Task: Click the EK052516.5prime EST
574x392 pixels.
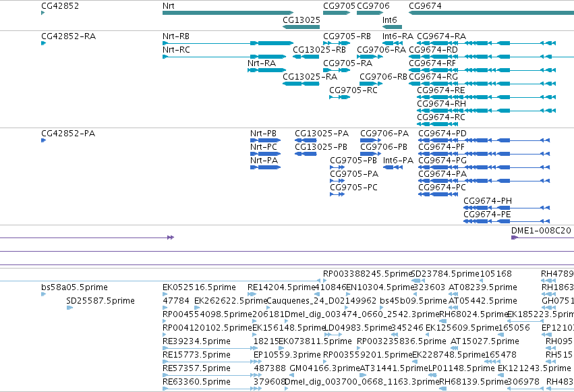Action: [x=165, y=294]
